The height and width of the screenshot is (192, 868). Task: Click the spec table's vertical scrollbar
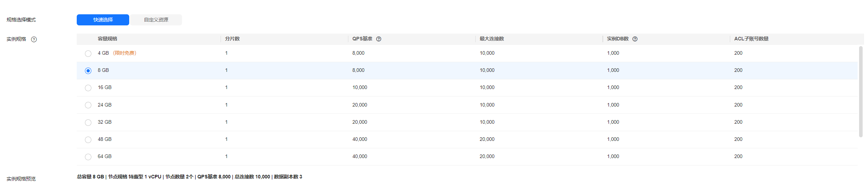[861, 92]
